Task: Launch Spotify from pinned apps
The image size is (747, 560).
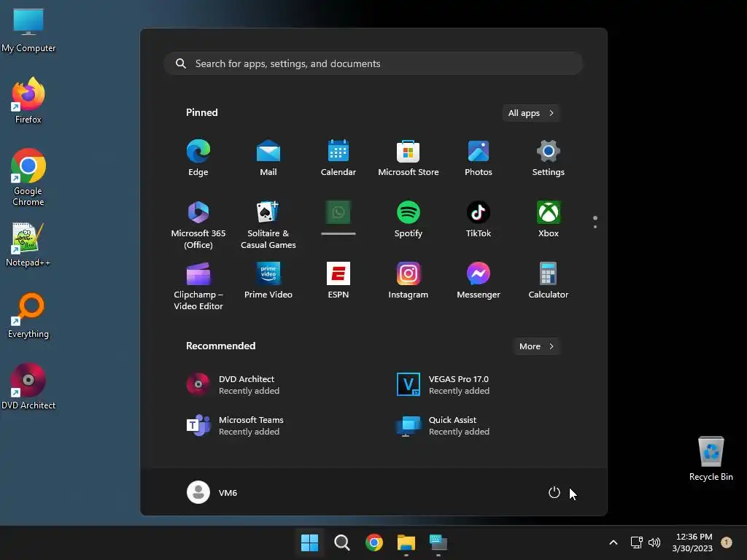Action: [409, 219]
